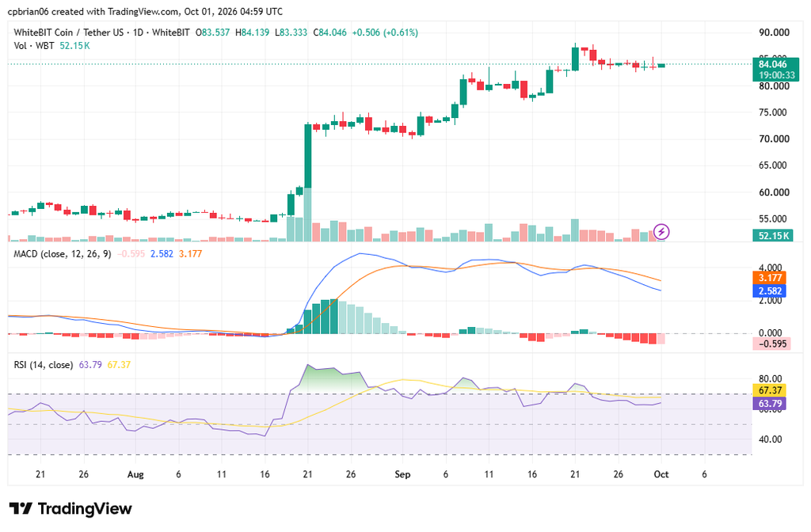Click the 90.000 price axis label
The image size is (811, 532).
click(774, 32)
